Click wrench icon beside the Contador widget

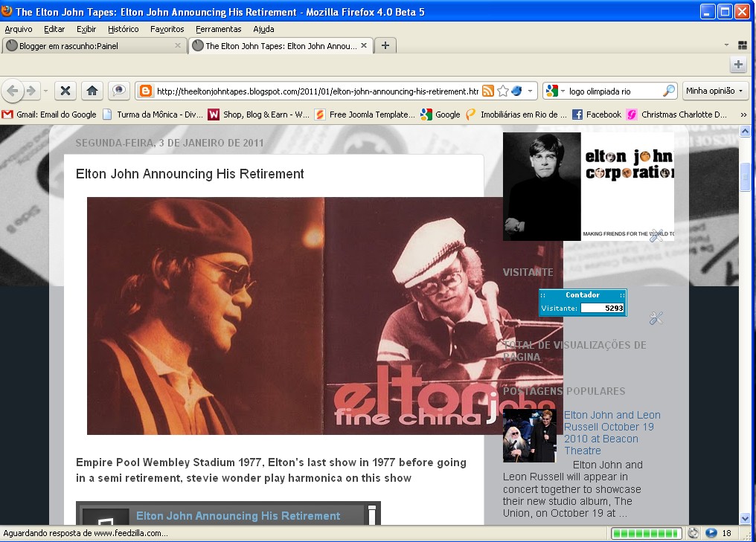pos(656,318)
